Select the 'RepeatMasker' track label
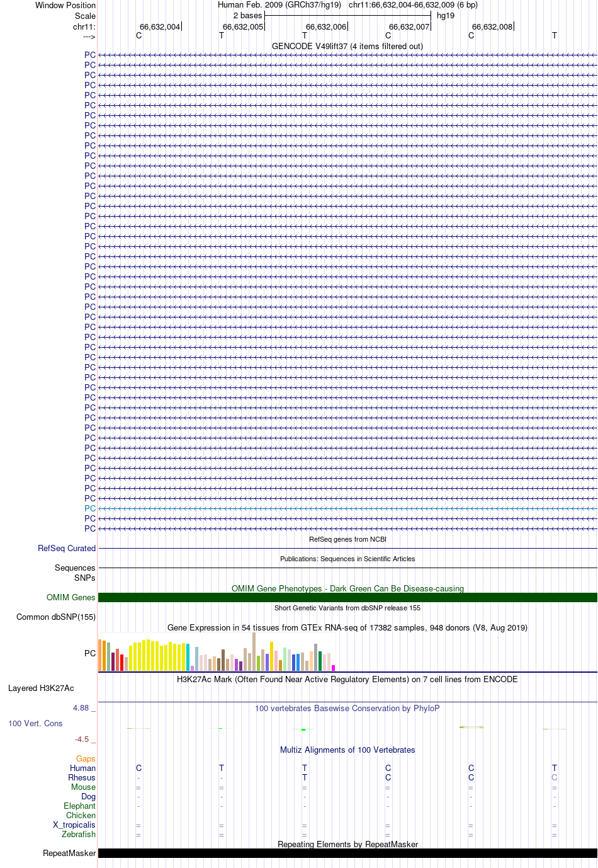This screenshot has width=598, height=868. click(x=69, y=854)
